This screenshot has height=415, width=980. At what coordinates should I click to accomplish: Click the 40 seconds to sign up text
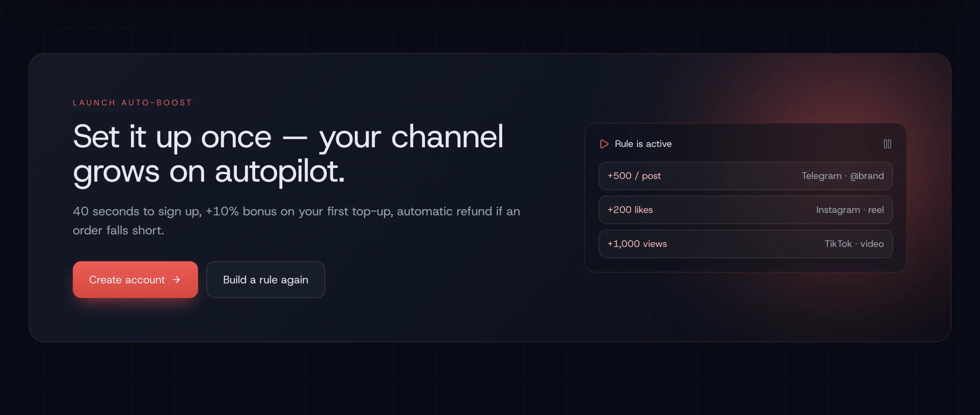137,211
